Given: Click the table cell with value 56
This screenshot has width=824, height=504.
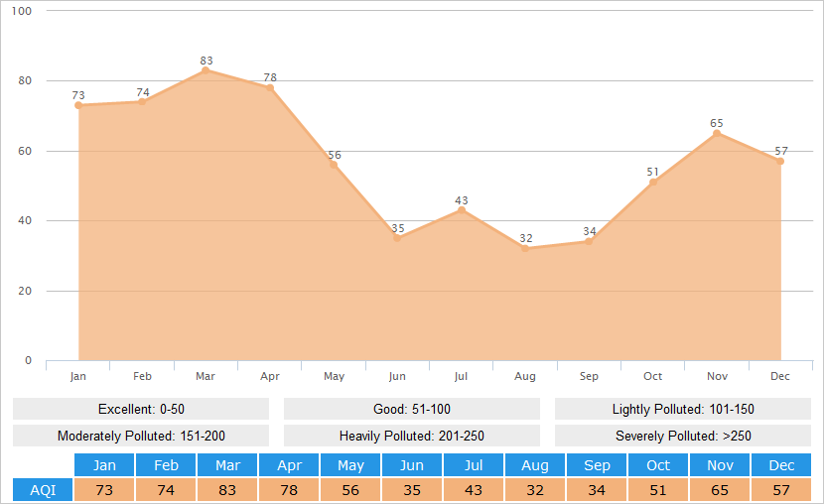Looking at the screenshot, I should [350, 490].
